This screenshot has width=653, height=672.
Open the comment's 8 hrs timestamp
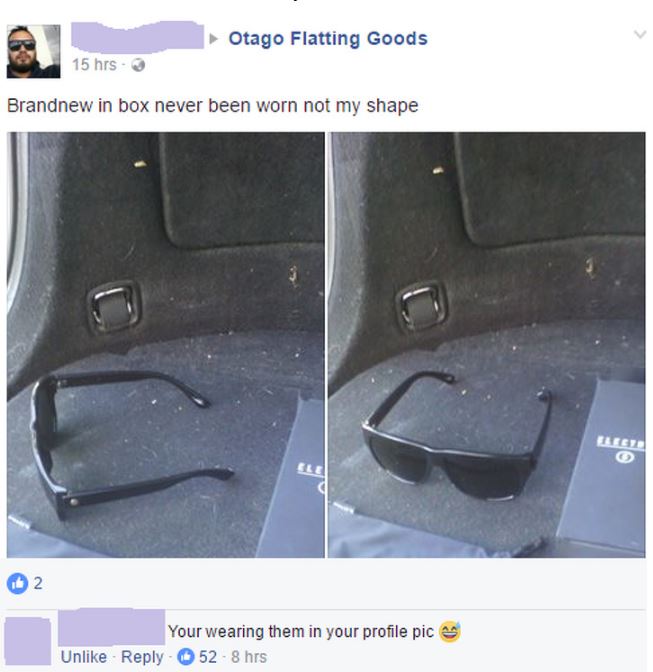(249, 657)
